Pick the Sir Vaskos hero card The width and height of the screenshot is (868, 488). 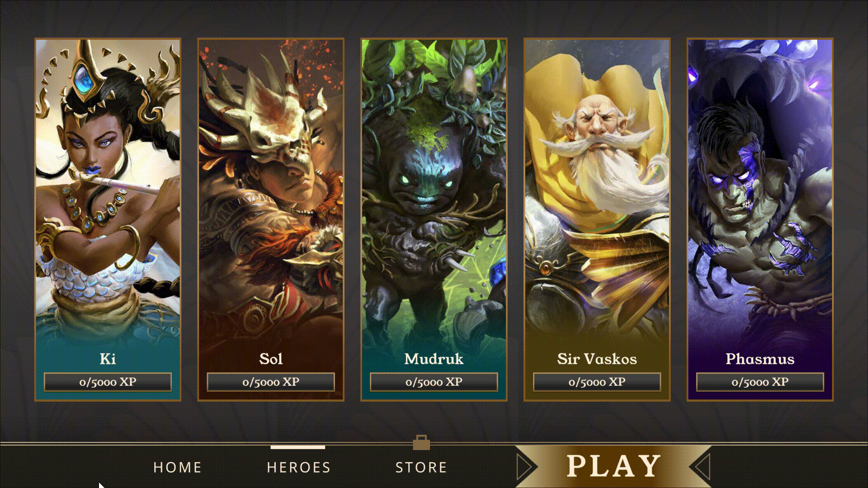click(597, 220)
